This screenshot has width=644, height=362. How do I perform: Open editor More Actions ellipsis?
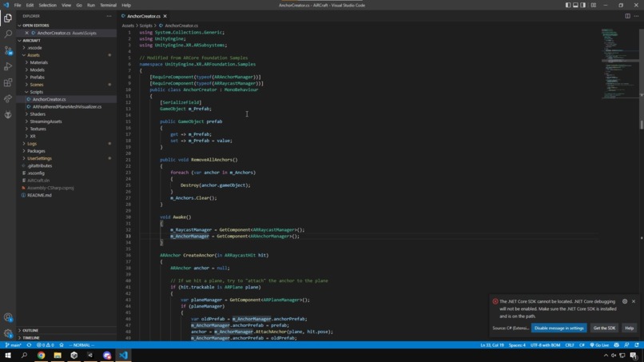[x=636, y=16]
